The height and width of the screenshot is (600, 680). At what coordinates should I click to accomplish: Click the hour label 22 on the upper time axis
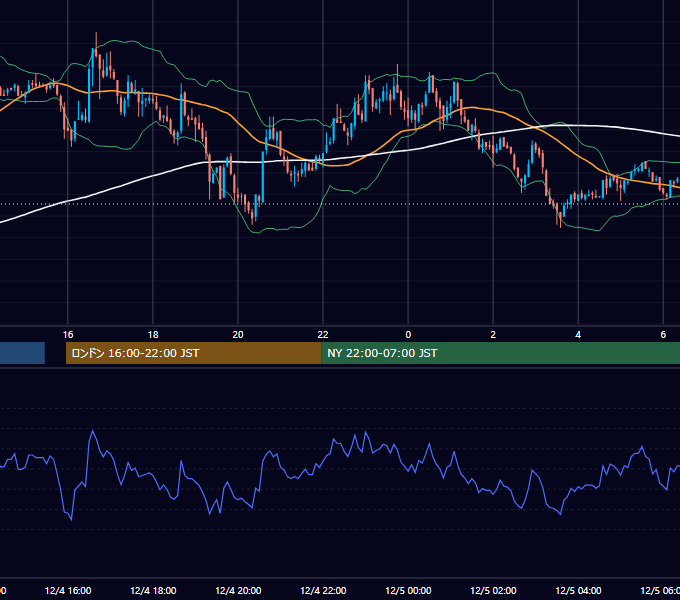click(323, 335)
